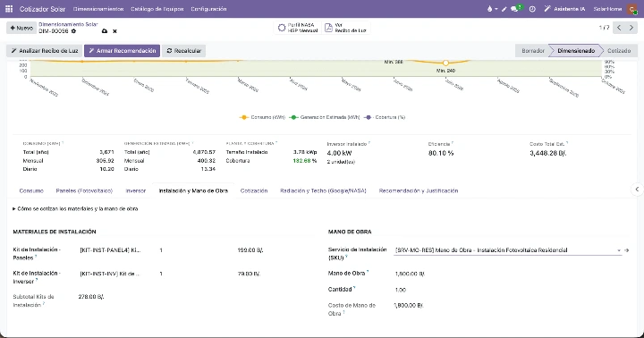Open linked installation service record arrow

(627, 250)
